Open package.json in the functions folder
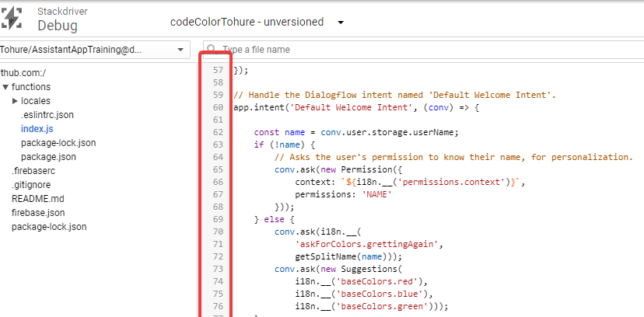Screen dimensions: 644x317 pos(48,157)
